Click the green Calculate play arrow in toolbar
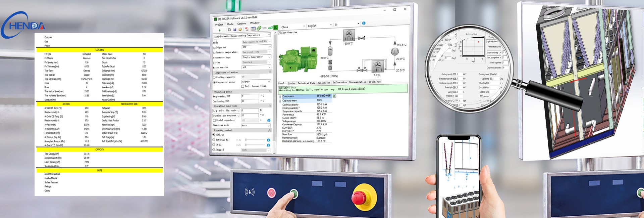Viewport: 644px width, 218px height. pyautogui.click(x=220, y=30)
